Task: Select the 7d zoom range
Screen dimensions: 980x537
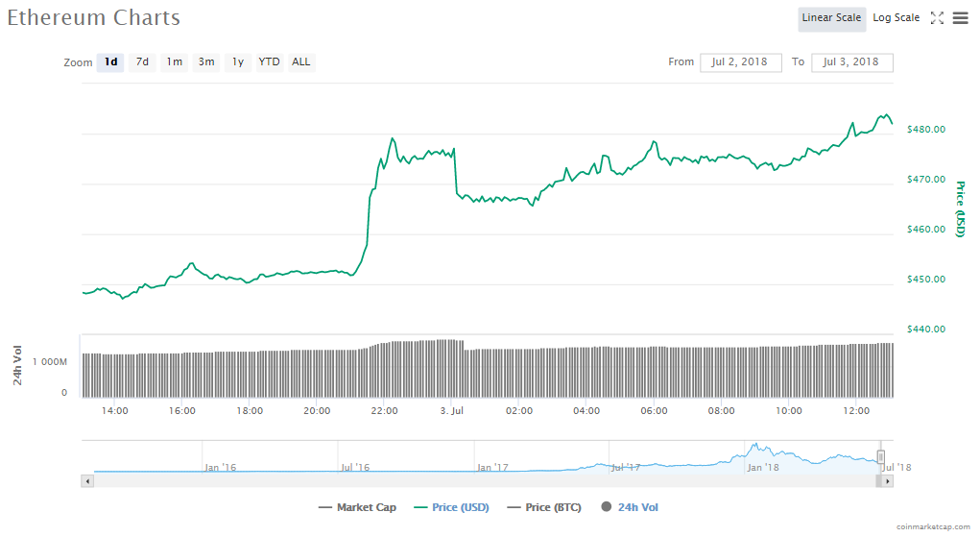Action: 142,62
